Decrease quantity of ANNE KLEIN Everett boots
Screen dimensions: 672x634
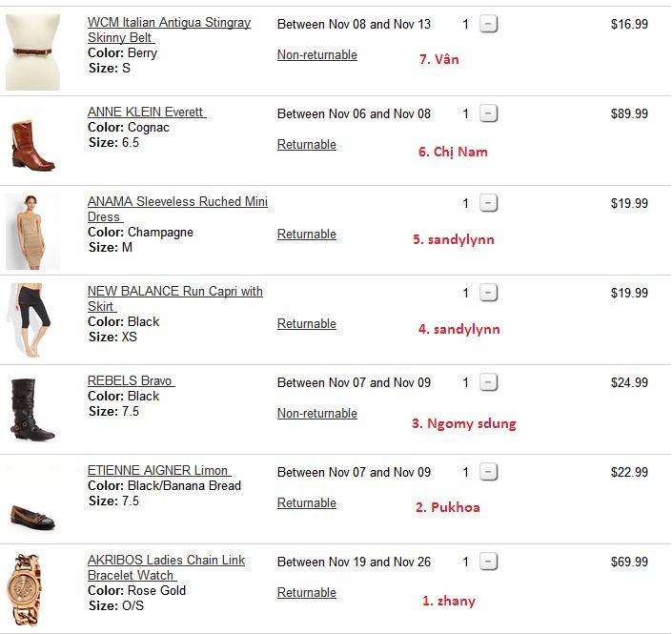[x=488, y=113]
